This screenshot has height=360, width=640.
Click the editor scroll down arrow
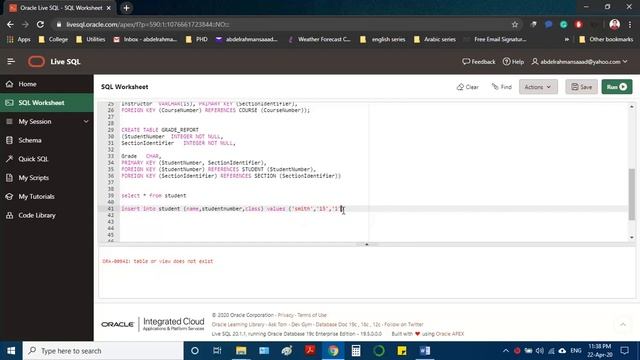pos(631,237)
